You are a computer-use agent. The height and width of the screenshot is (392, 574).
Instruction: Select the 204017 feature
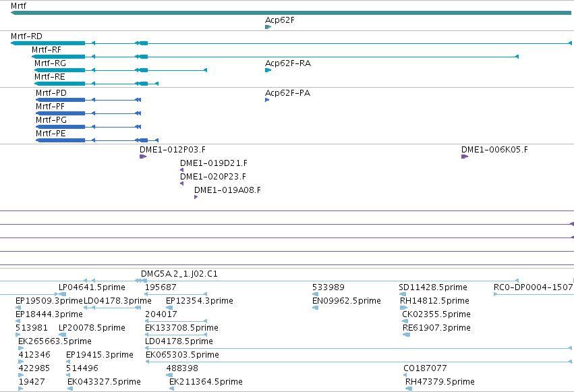point(161,314)
